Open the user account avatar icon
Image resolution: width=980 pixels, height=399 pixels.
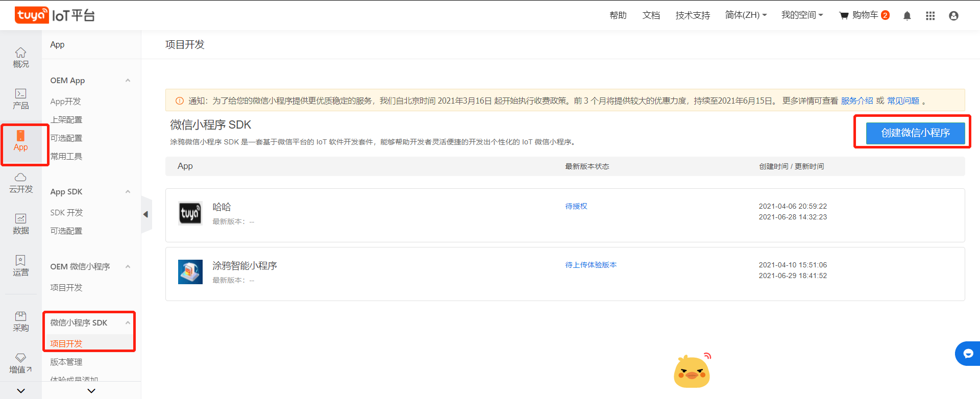tap(953, 16)
